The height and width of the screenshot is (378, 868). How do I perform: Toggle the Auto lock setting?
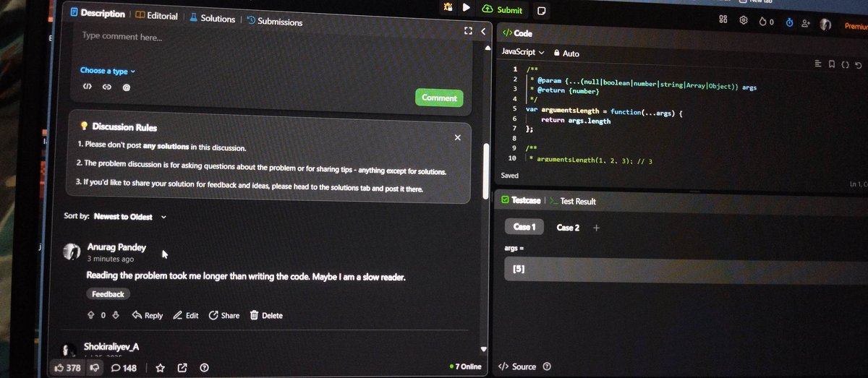pos(566,53)
